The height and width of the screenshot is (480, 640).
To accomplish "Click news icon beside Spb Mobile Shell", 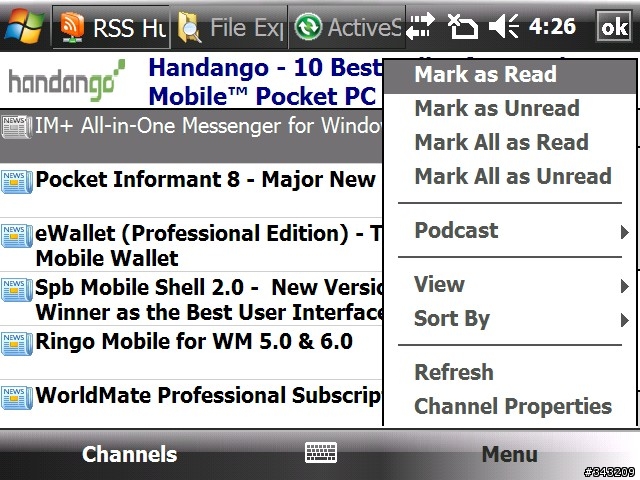I will point(16,289).
